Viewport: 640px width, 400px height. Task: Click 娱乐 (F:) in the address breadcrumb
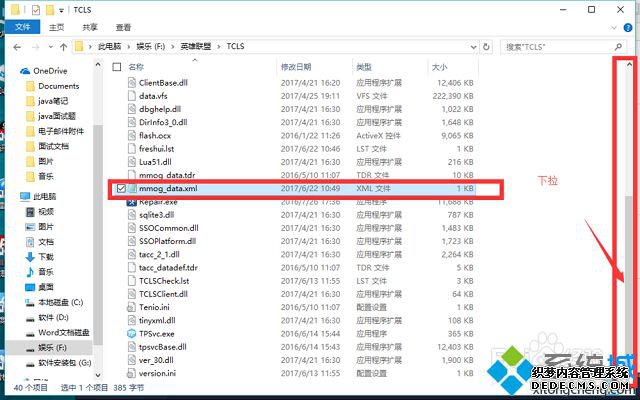[151, 47]
